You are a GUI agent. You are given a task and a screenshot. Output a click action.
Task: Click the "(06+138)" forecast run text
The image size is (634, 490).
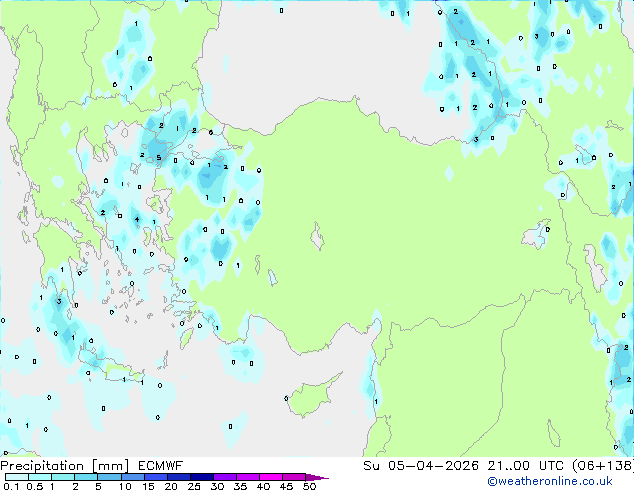coord(603,466)
